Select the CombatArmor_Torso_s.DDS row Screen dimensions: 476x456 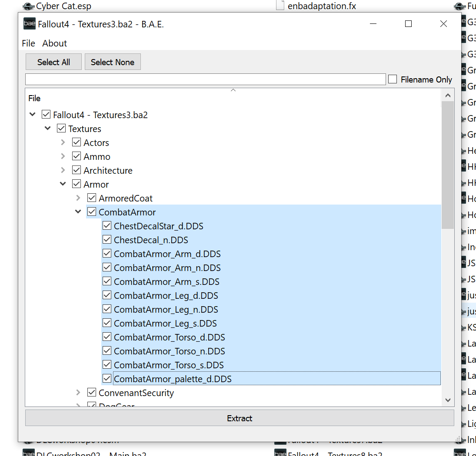pyautogui.click(x=271, y=365)
